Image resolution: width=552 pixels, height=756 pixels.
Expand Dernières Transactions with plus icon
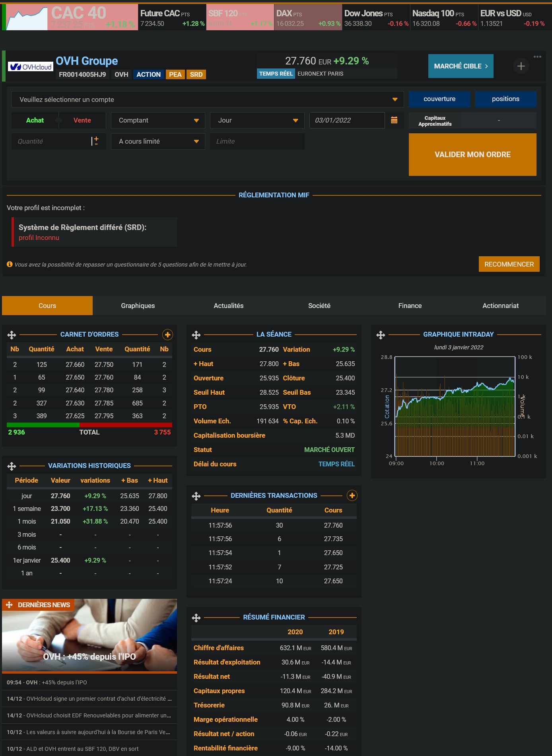[x=352, y=495]
